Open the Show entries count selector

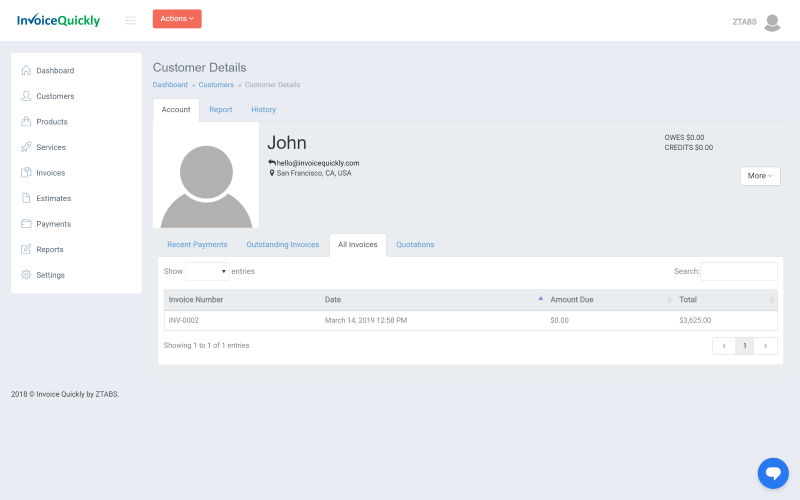(207, 271)
